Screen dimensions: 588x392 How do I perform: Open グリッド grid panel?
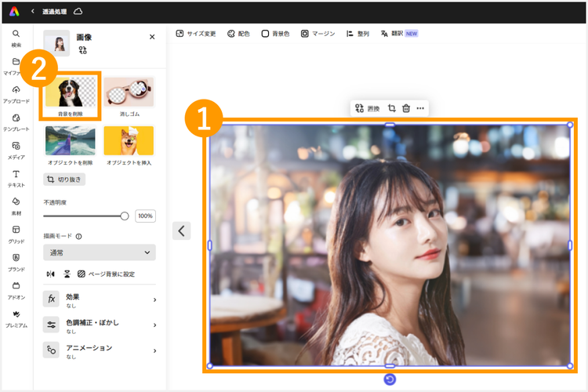click(x=16, y=235)
